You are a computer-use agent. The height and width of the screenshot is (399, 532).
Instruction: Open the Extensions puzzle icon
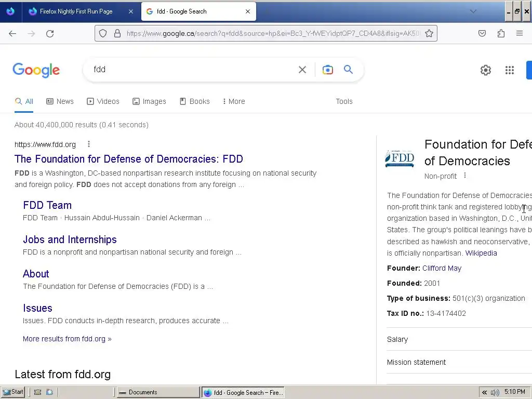point(501,33)
